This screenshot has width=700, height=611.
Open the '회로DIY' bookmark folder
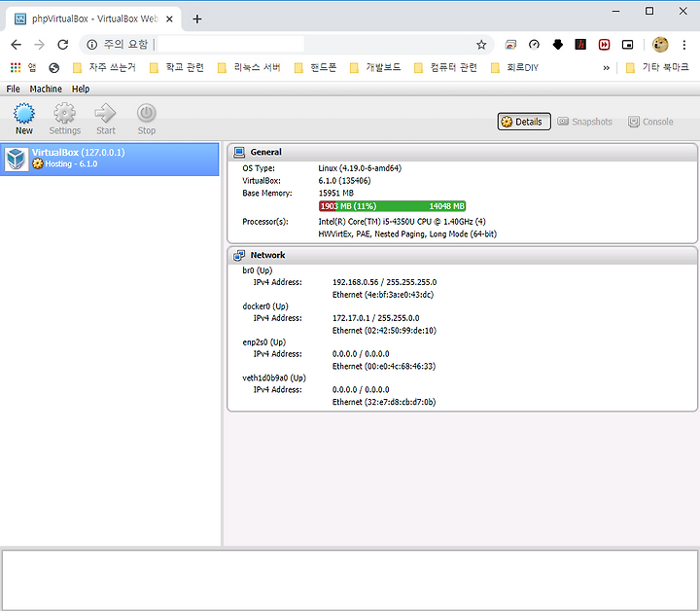tap(514, 67)
